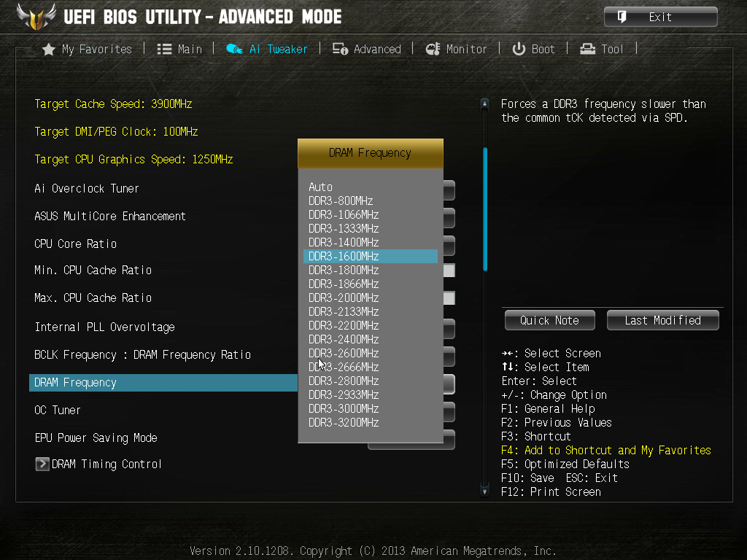The image size is (747, 560).
Task: Expand the DRAM Timing Control submenu arrow
Action: 42,464
